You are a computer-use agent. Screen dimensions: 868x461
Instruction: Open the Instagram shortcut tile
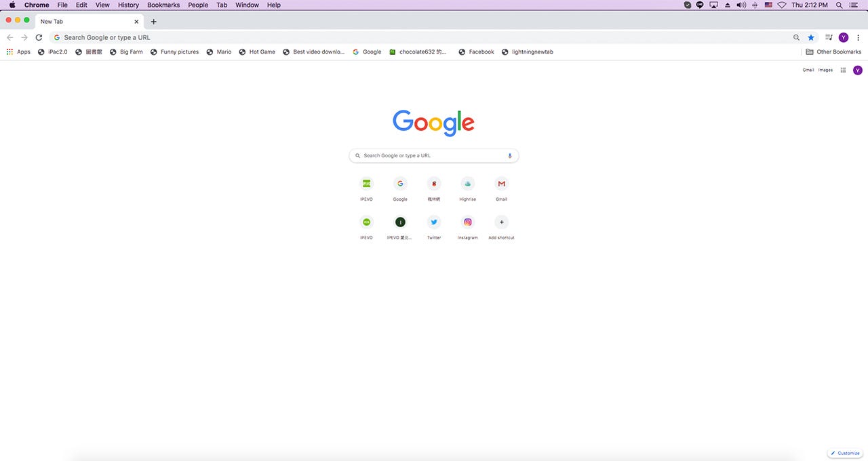click(467, 227)
